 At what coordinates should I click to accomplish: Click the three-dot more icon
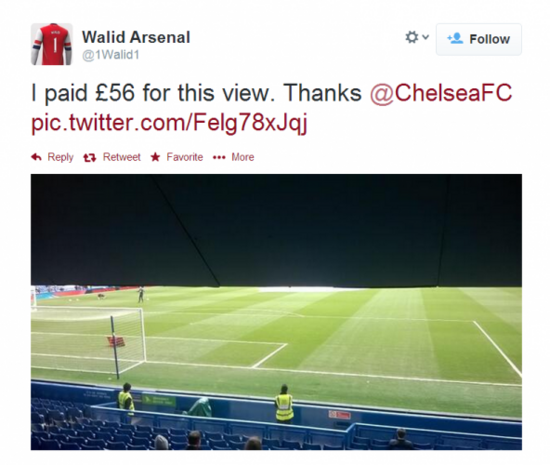pos(219,157)
